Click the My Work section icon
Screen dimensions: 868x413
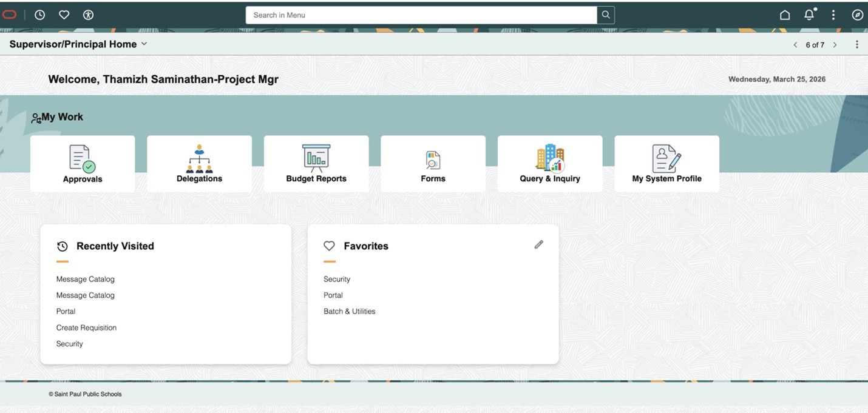coord(36,118)
